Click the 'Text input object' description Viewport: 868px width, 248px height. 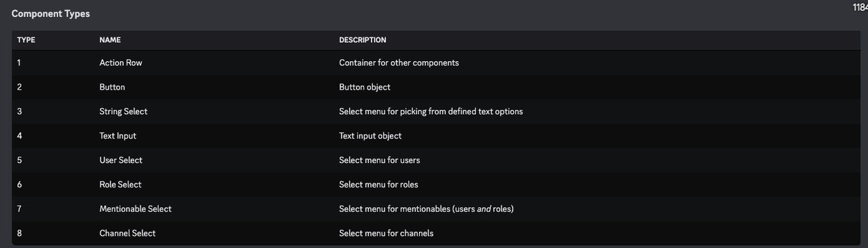[x=370, y=136]
